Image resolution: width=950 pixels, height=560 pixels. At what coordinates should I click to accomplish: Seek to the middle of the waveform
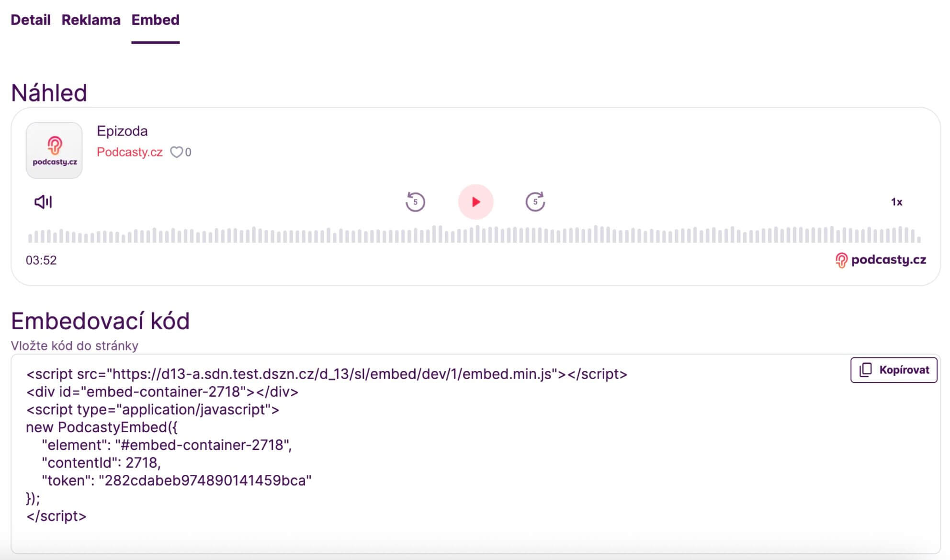pos(474,235)
